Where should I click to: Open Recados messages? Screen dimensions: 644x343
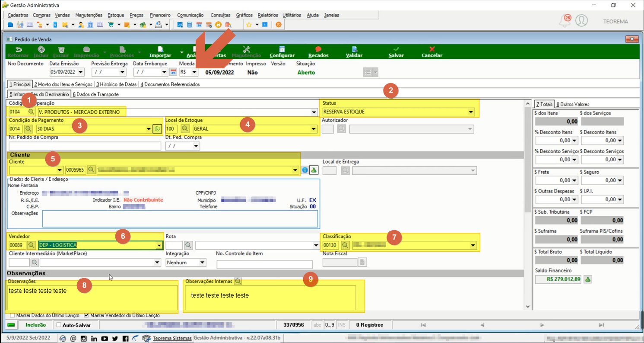(x=318, y=52)
